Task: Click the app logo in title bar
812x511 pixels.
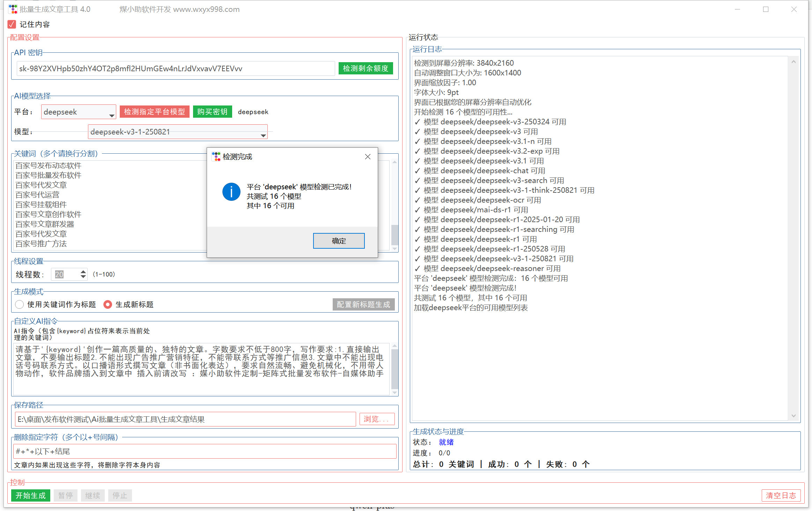Action: (x=13, y=9)
